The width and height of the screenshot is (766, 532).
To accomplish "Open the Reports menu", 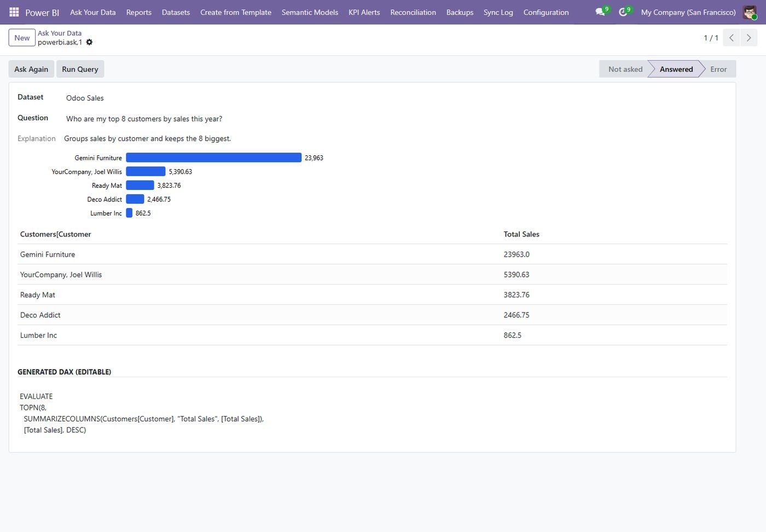I will pyautogui.click(x=139, y=12).
